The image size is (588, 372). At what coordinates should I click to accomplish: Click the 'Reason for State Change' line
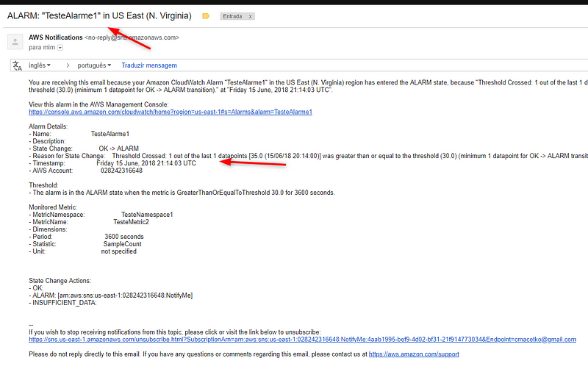point(308,156)
